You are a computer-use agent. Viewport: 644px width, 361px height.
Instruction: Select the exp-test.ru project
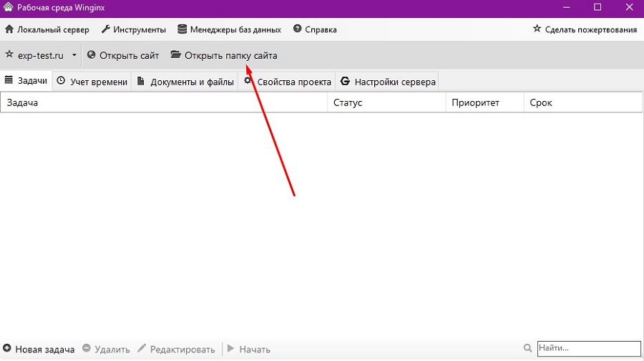click(x=34, y=55)
